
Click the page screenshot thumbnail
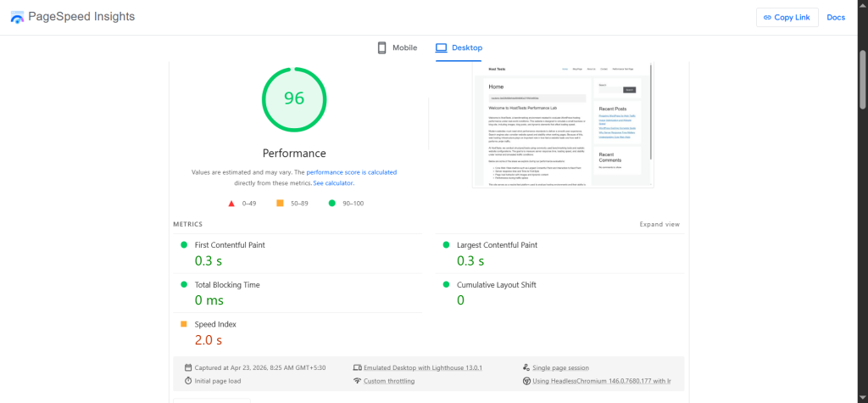[x=563, y=125]
